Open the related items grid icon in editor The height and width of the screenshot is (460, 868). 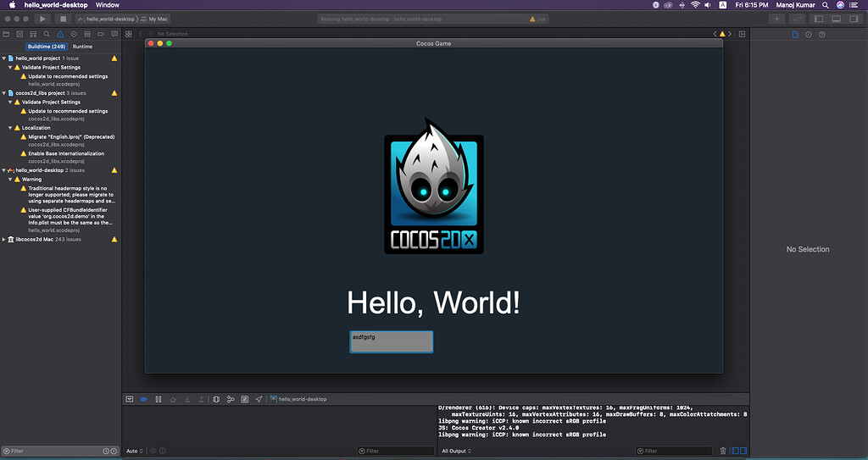tap(129, 34)
